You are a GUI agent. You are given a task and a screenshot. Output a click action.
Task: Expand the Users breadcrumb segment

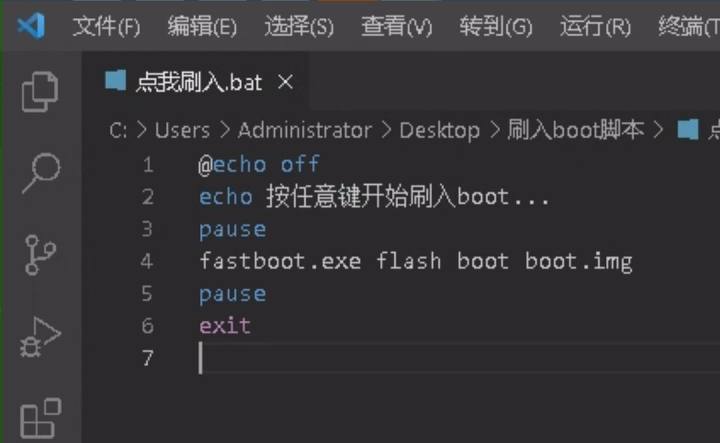coord(182,130)
